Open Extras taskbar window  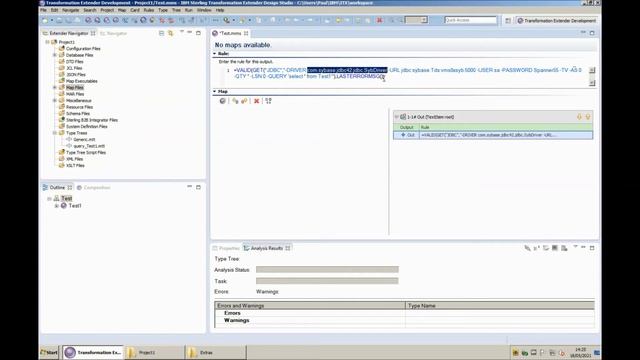(216, 352)
